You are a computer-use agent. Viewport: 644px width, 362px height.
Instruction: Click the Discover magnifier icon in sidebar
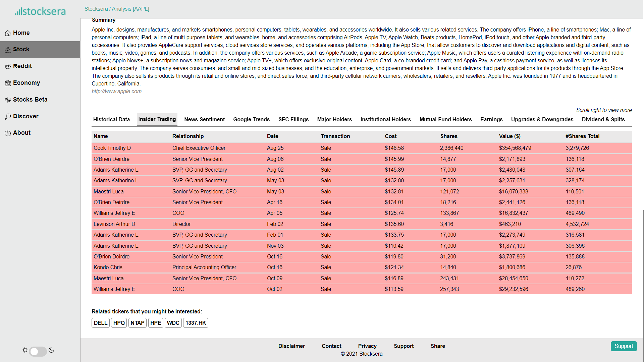pos(8,117)
